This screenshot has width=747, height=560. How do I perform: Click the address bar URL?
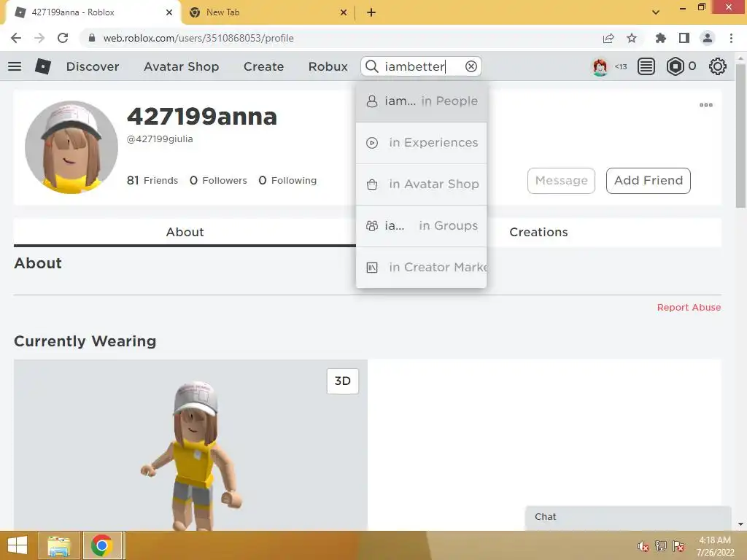pyautogui.click(x=198, y=38)
